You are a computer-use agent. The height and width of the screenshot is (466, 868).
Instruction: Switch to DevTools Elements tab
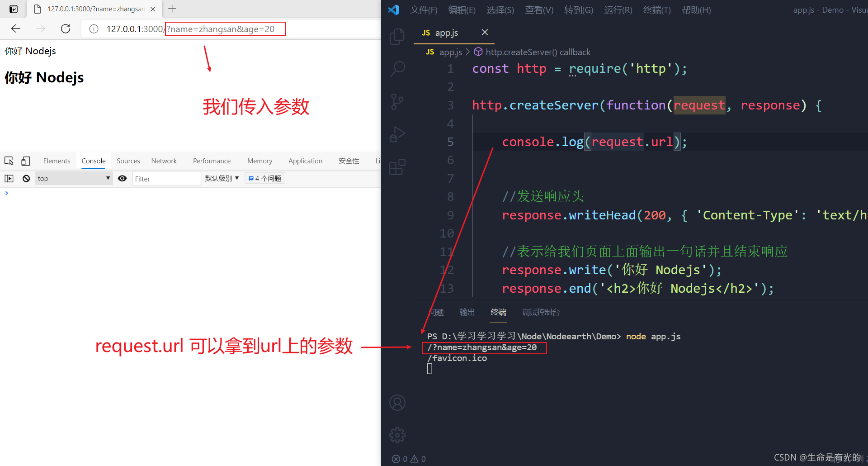pos(57,161)
